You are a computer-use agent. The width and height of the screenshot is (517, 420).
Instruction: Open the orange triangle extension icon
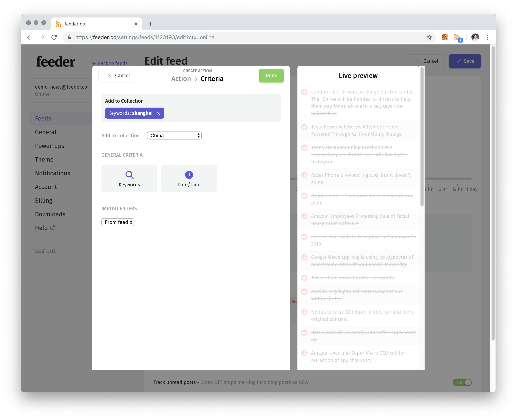(445, 37)
